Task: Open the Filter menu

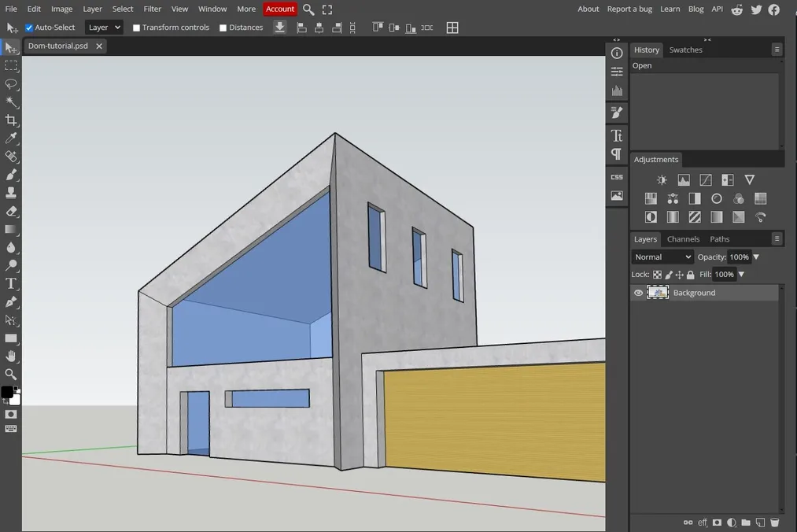Action: click(152, 9)
